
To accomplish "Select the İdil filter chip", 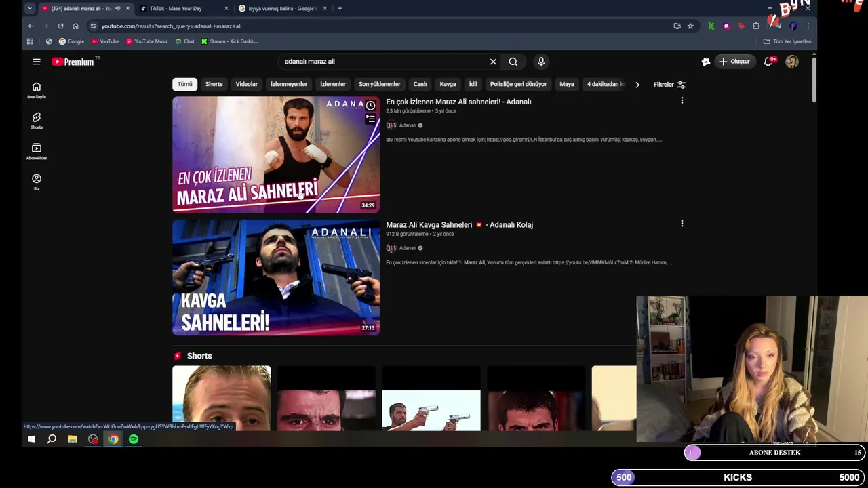I will 473,84.
